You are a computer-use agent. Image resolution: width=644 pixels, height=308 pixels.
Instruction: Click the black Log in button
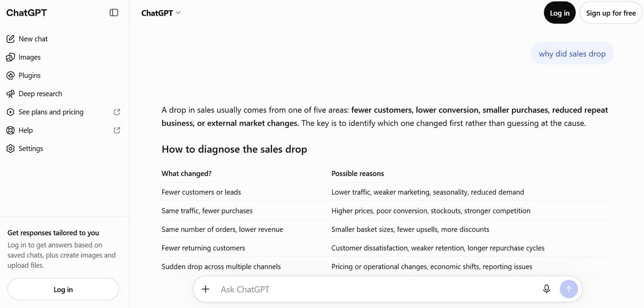(560, 13)
